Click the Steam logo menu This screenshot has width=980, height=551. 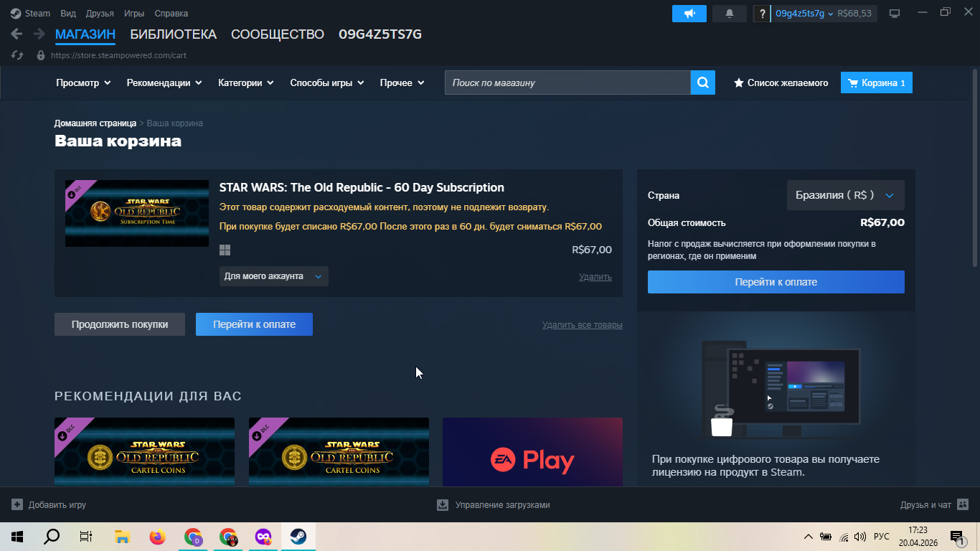click(x=32, y=13)
